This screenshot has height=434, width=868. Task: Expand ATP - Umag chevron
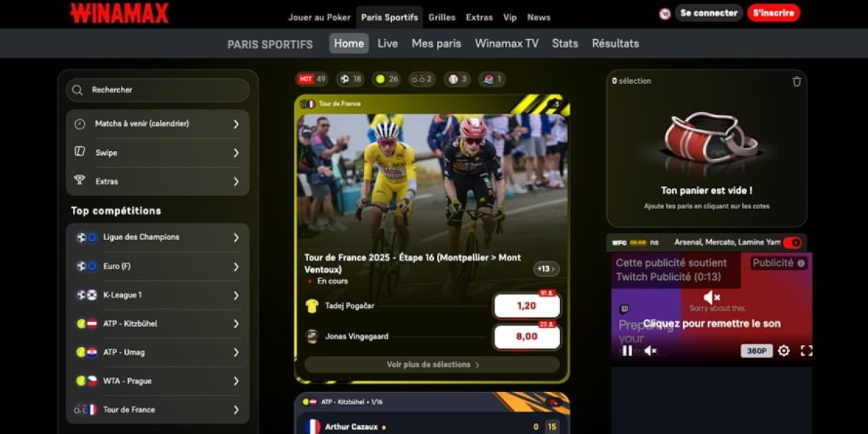(x=236, y=352)
